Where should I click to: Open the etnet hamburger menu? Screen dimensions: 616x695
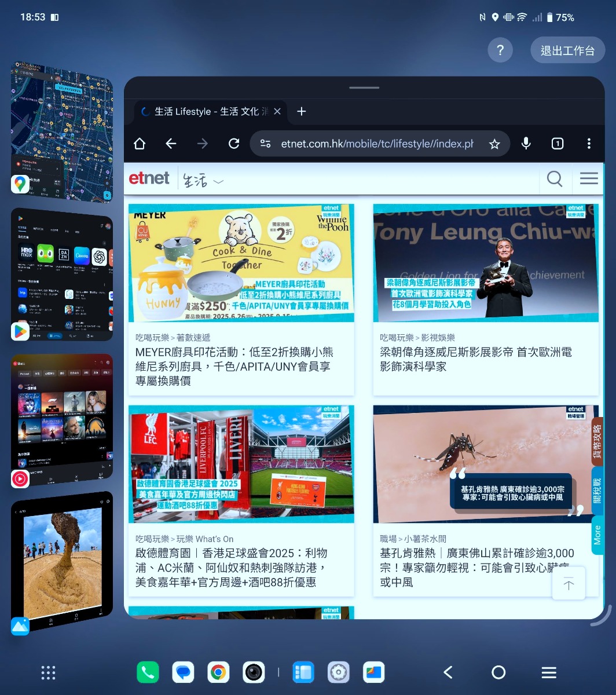click(x=589, y=179)
